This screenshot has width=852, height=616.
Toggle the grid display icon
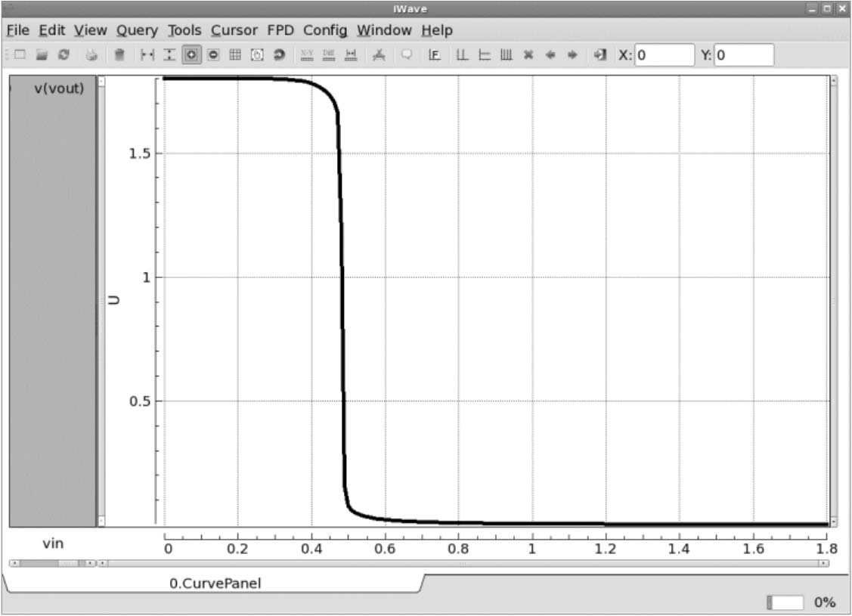click(x=235, y=55)
